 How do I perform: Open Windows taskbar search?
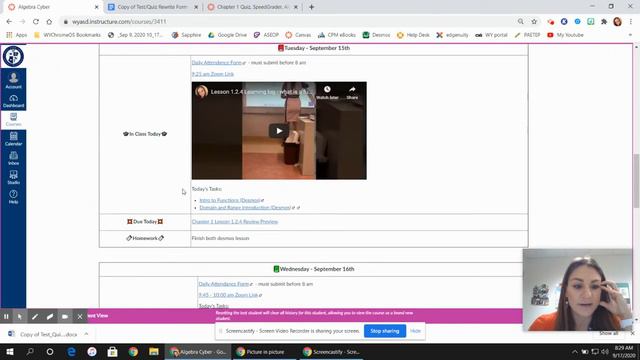point(30,351)
